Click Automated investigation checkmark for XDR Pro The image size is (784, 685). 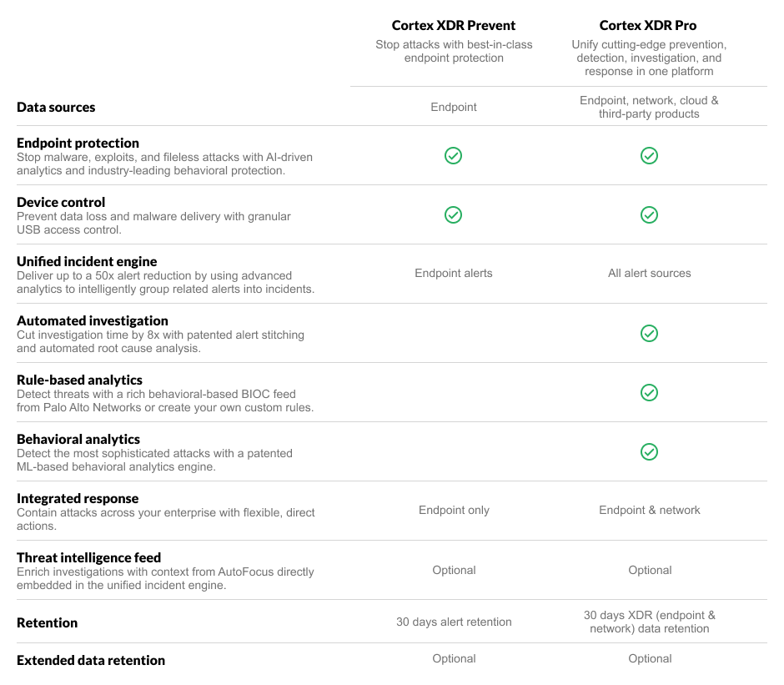point(649,334)
